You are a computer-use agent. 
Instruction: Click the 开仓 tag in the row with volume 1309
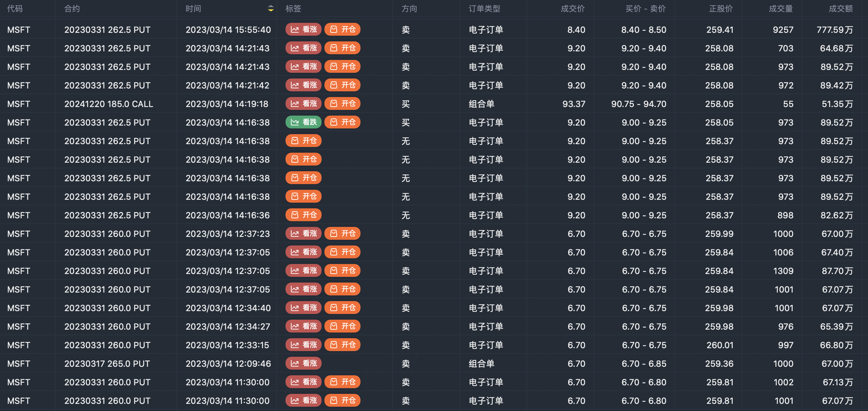pyautogui.click(x=342, y=270)
